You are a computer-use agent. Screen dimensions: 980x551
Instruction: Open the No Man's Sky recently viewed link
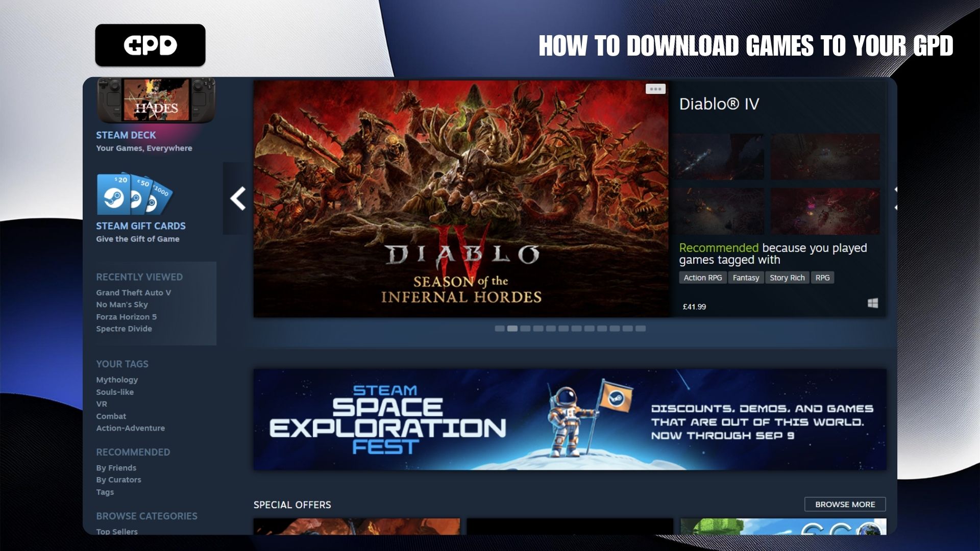point(122,305)
